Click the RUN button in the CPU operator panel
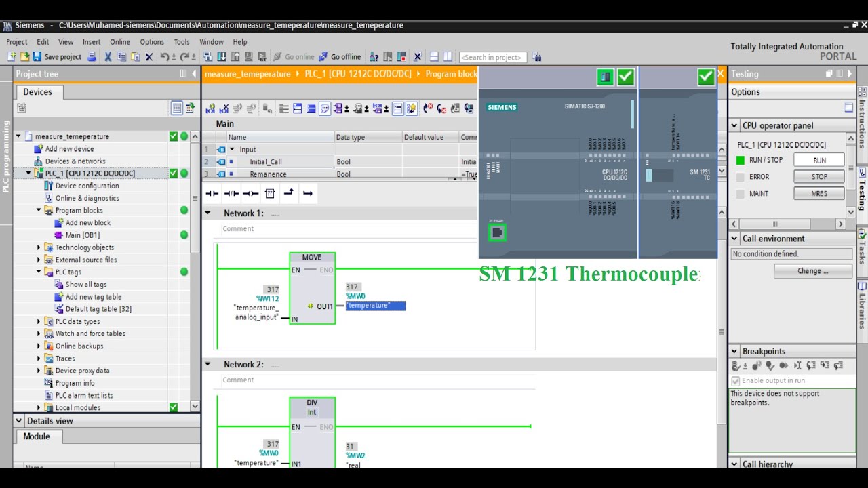This screenshot has height=488, width=868. pyautogui.click(x=819, y=161)
